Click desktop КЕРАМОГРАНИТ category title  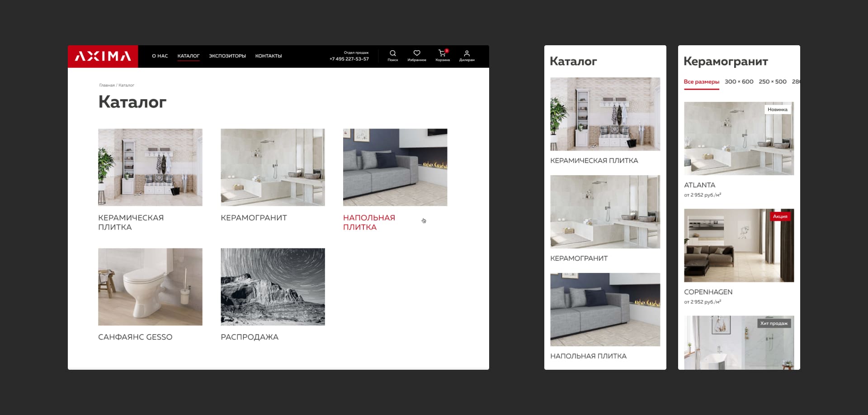(x=254, y=218)
